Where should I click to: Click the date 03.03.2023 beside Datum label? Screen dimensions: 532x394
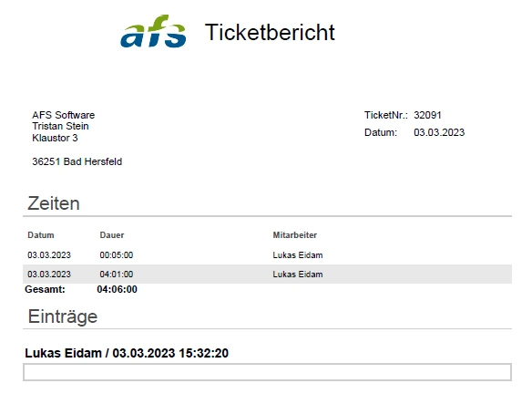(439, 132)
